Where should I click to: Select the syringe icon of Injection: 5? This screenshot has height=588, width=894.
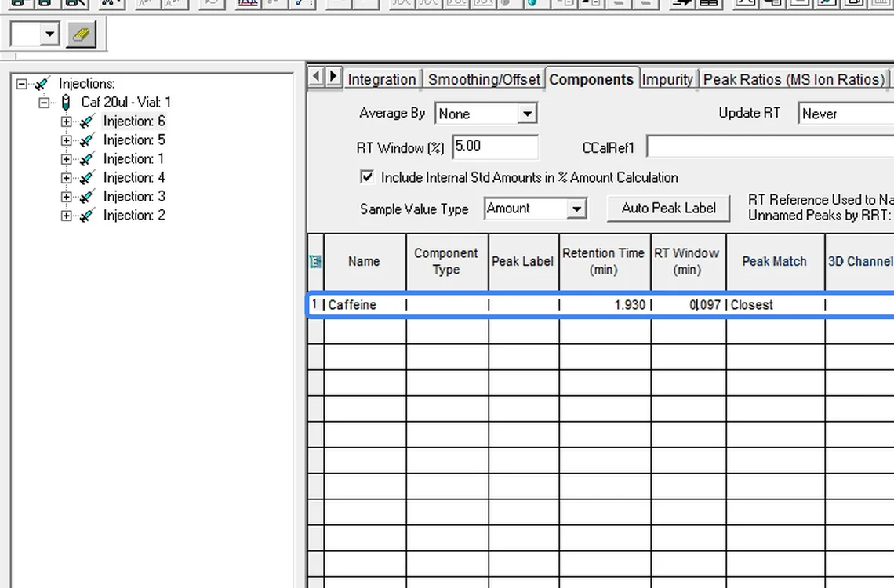(87, 140)
